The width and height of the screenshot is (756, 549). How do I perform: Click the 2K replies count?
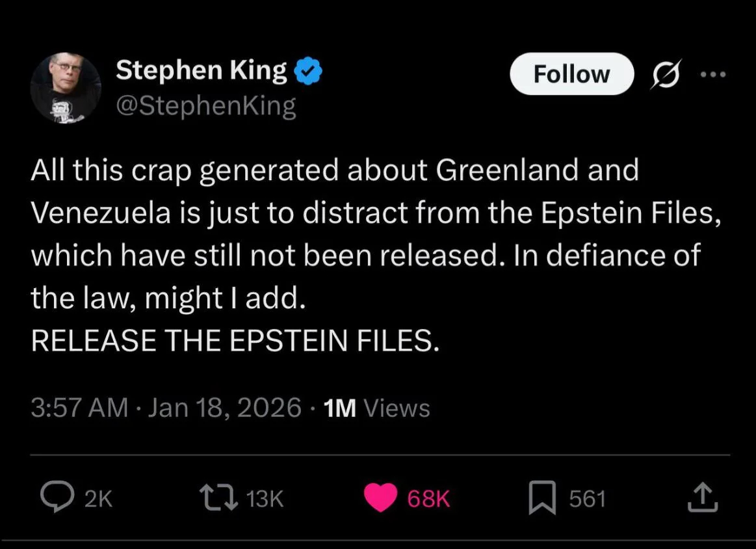(99, 499)
